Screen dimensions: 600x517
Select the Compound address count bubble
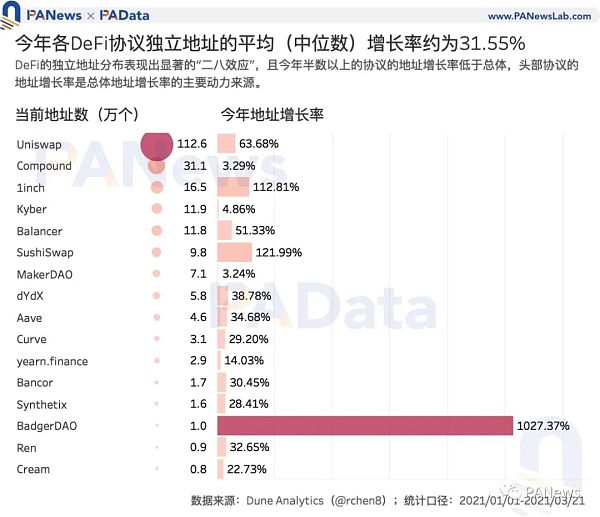point(156,166)
